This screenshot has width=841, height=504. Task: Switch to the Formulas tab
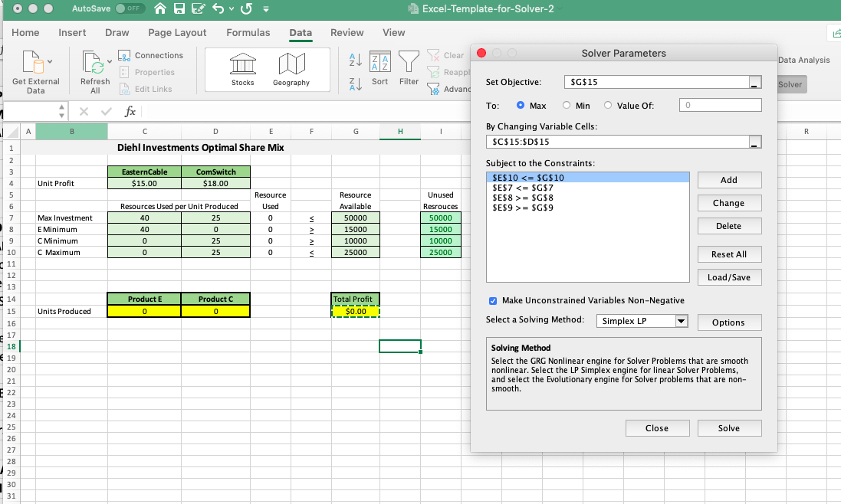coord(248,33)
